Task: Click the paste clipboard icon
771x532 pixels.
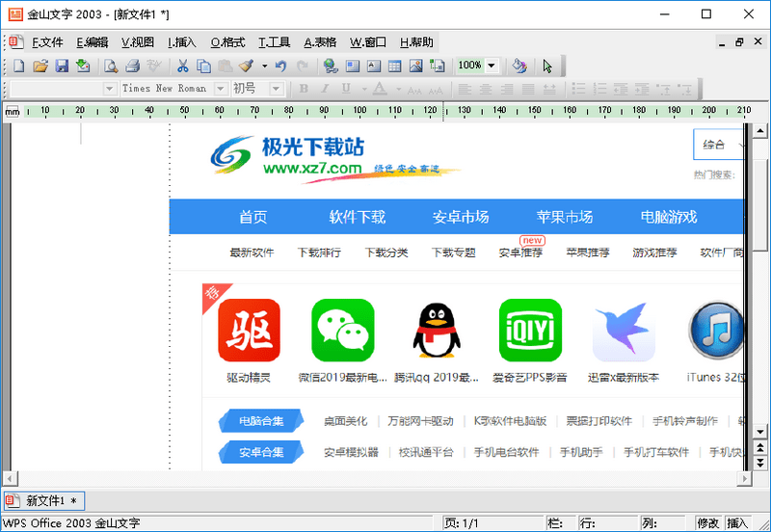Action: pos(225,66)
